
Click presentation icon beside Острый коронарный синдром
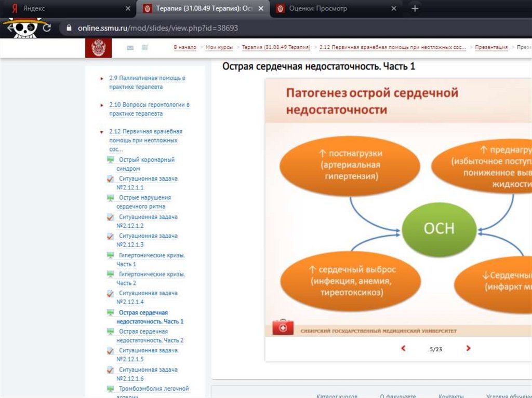[x=110, y=160]
